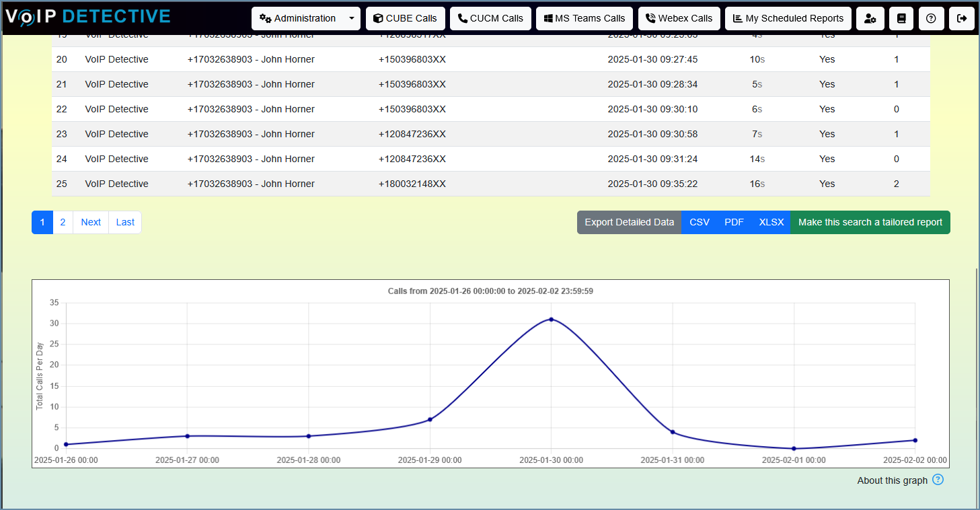Click the chart title Calls from 2025-01-26
The image size is (980, 510).
490,291
